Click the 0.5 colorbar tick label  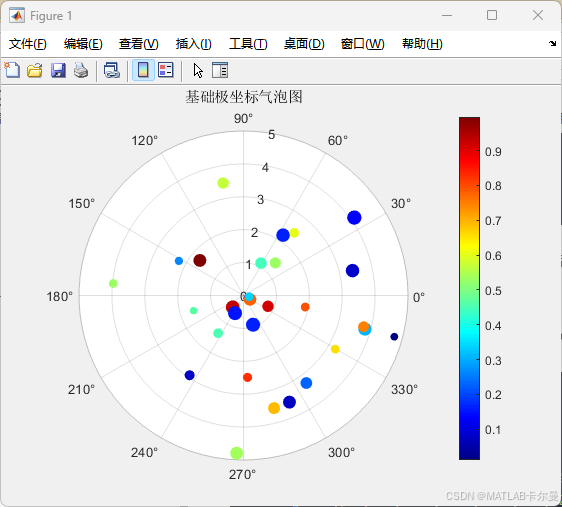tap(493, 291)
